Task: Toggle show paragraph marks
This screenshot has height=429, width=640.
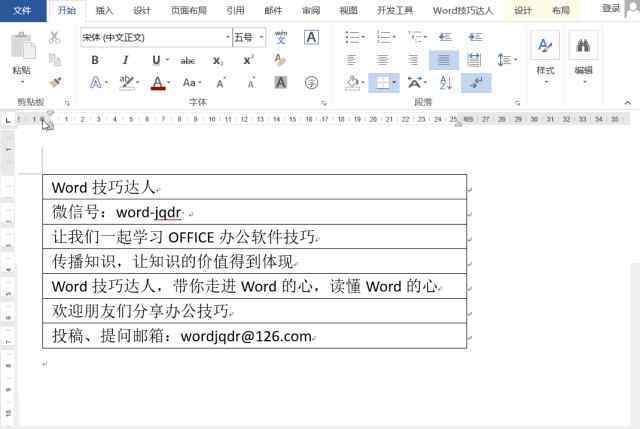Action: pos(476,83)
